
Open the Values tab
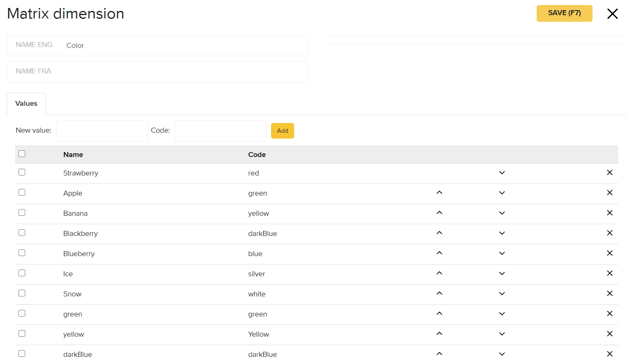26,104
